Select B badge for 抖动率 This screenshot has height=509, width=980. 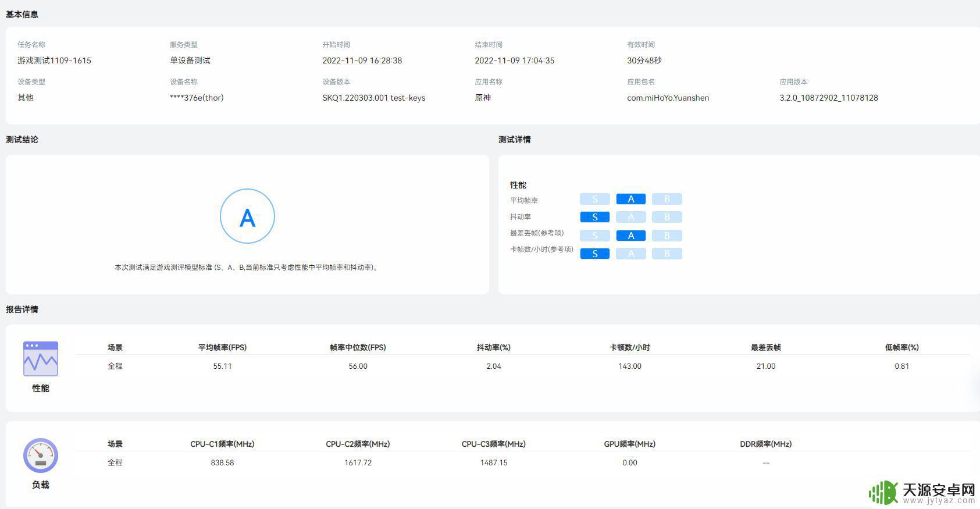click(x=667, y=217)
